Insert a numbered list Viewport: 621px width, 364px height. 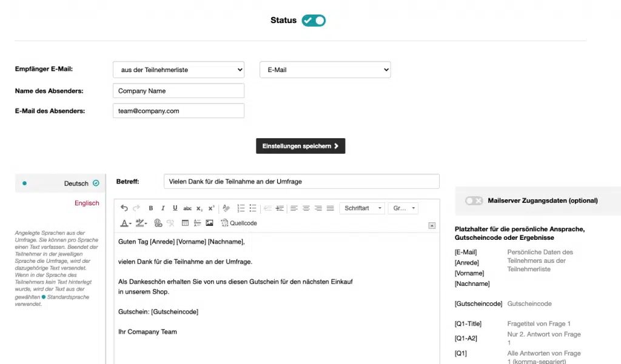[x=241, y=208]
